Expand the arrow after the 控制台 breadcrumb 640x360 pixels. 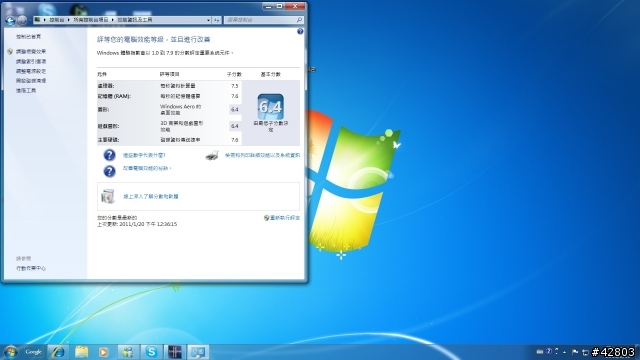69,20
